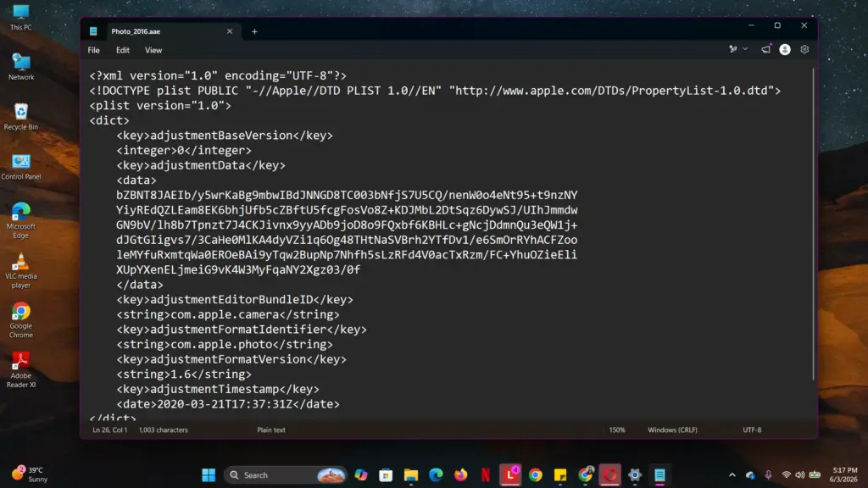Open the red L app with badge
868x488 pixels.
click(x=510, y=474)
